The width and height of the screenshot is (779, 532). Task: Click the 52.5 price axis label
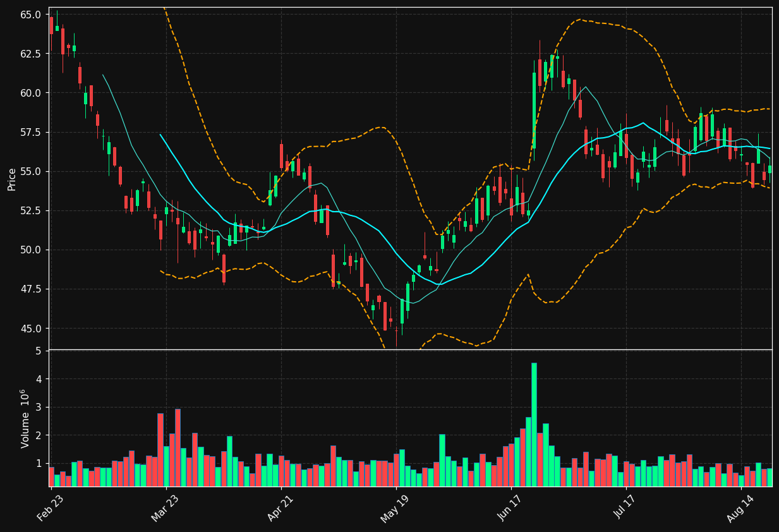pyautogui.click(x=30, y=210)
